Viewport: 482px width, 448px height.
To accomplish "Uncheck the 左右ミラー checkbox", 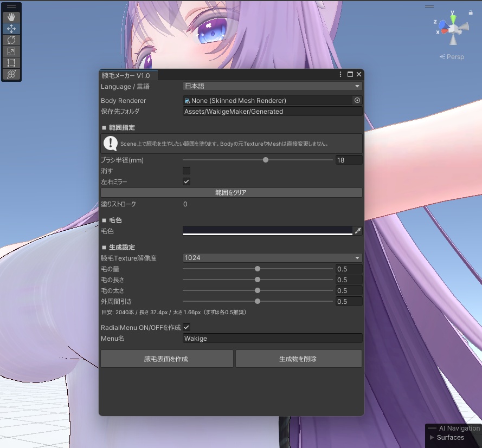I will tap(187, 181).
